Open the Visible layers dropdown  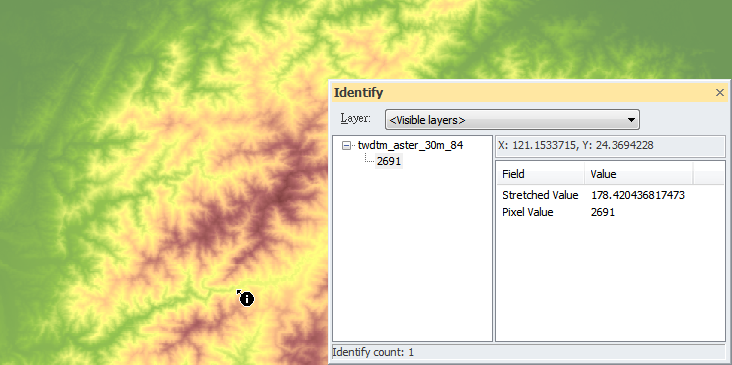point(512,120)
